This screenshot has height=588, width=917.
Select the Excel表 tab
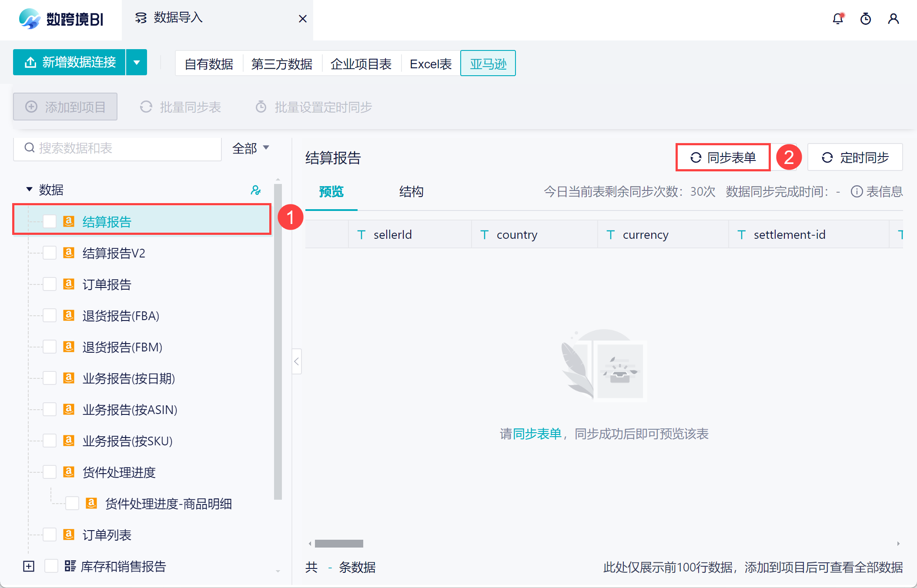(x=431, y=64)
